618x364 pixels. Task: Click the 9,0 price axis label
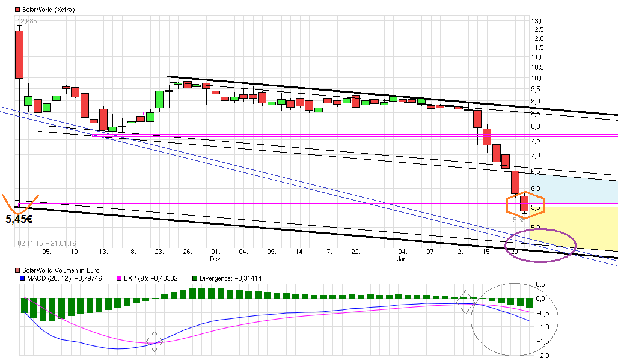tap(536, 102)
